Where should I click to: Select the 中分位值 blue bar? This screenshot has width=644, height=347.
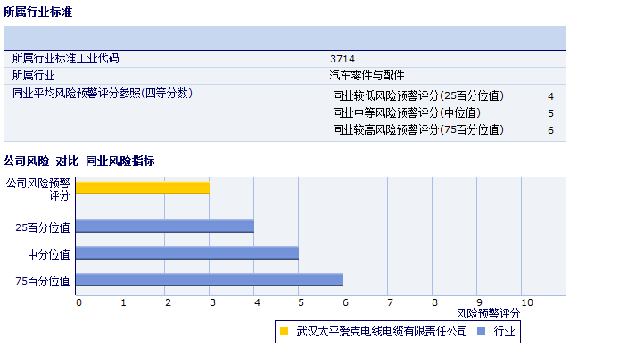click(187, 253)
